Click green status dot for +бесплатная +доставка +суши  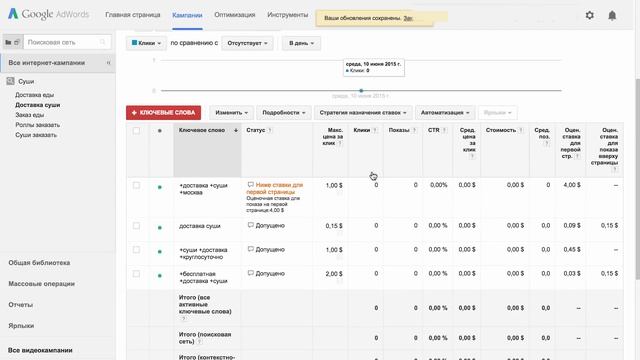pos(160,276)
